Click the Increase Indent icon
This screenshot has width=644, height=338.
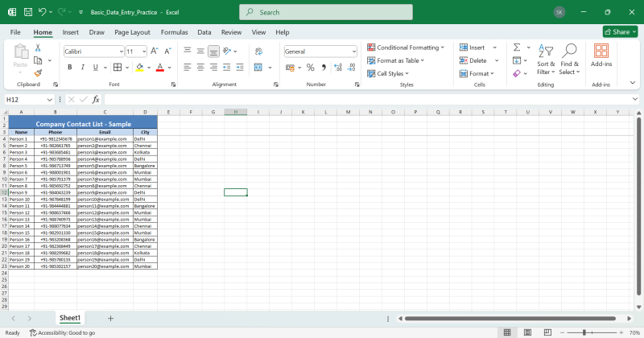click(240, 68)
